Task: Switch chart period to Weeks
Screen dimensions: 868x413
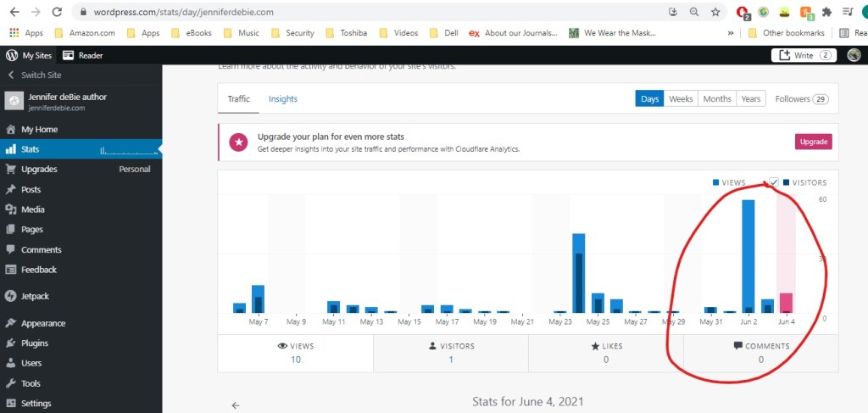Action: [681, 99]
